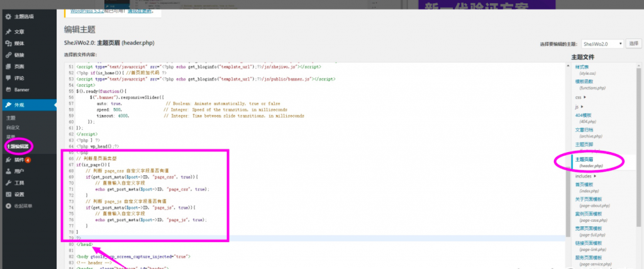Click the </head> tag on line 80

[x=85, y=244]
